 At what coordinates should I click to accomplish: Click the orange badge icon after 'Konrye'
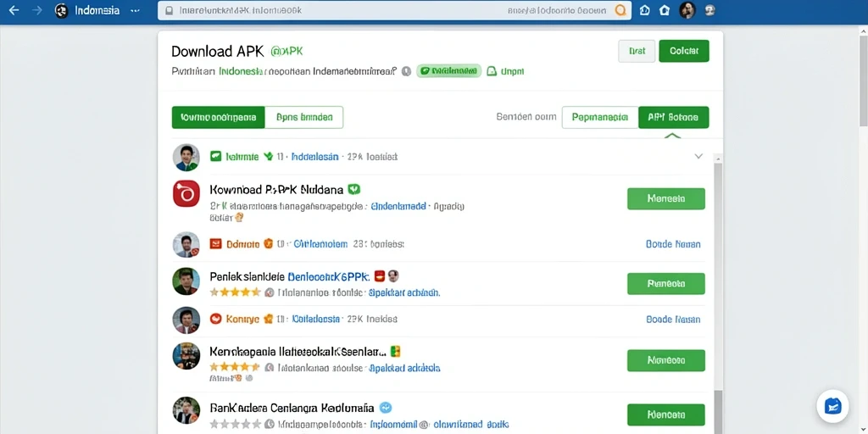(x=269, y=319)
